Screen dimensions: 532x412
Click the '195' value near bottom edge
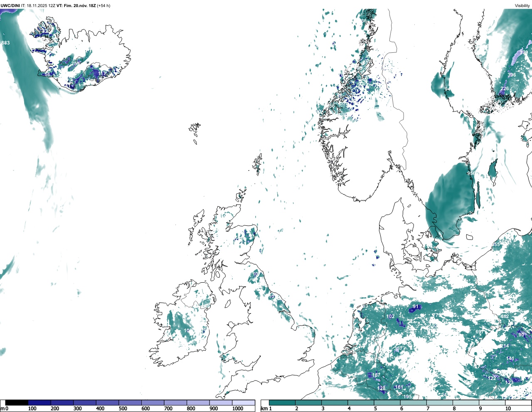(x=408, y=397)
